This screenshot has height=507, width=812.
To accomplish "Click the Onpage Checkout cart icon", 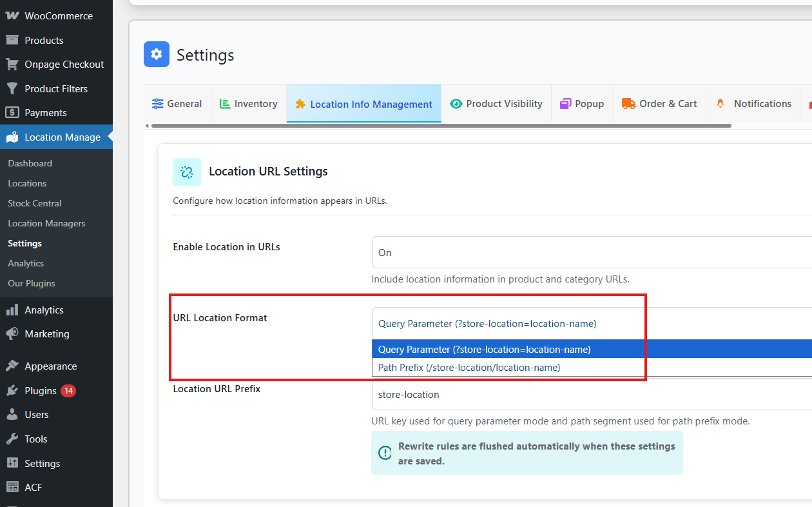I will click(12, 64).
